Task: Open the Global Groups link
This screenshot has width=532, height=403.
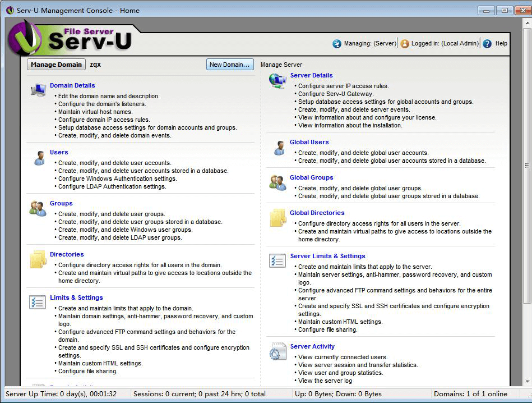Action: click(312, 177)
